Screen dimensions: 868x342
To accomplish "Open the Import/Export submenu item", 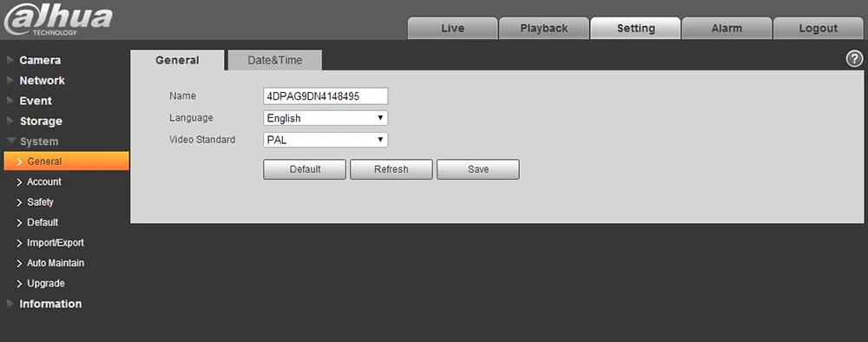I will [x=56, y=242].
